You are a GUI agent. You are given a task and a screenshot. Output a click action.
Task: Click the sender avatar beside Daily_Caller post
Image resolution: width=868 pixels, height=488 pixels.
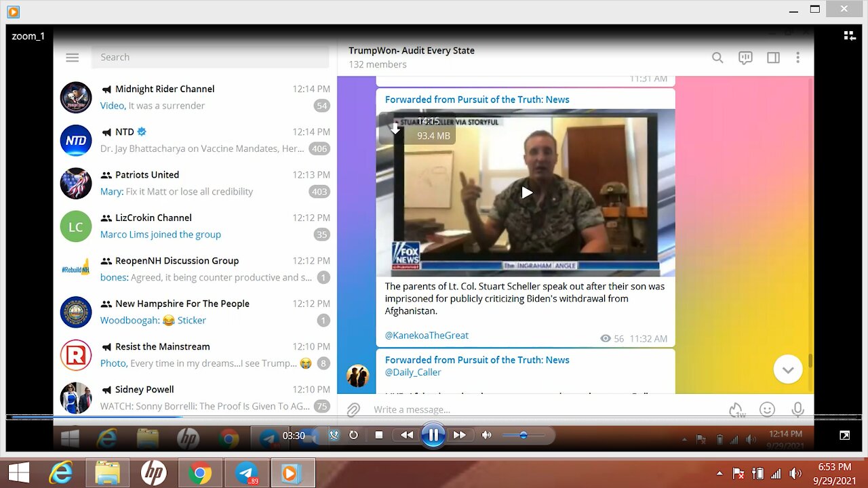(x=357, y=376)
